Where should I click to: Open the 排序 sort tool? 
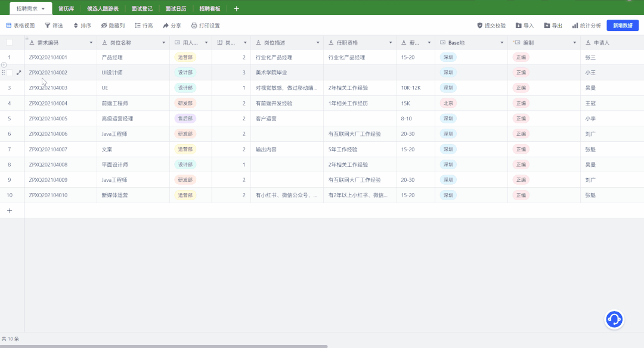tap(82, 26)
